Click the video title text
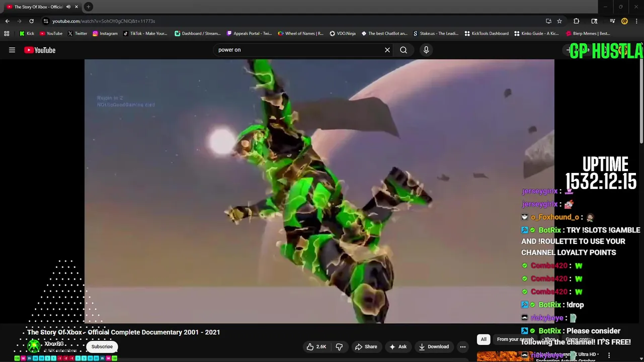The width and height of the screenshot is (644, 362). click(x=123, y=332)
